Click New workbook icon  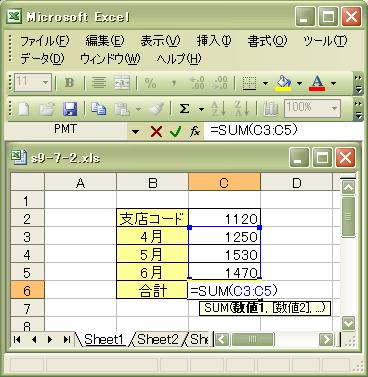coord(23,109)
